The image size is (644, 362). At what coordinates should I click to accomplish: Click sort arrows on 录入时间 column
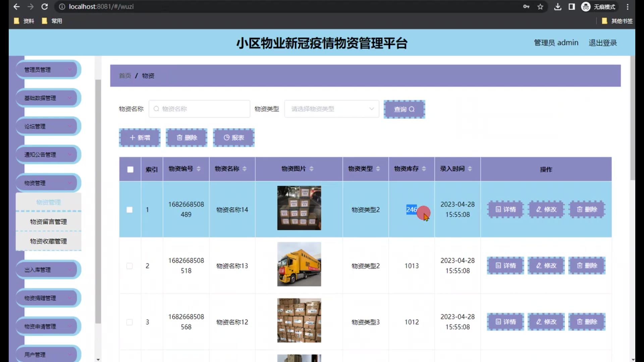(470, 169)
